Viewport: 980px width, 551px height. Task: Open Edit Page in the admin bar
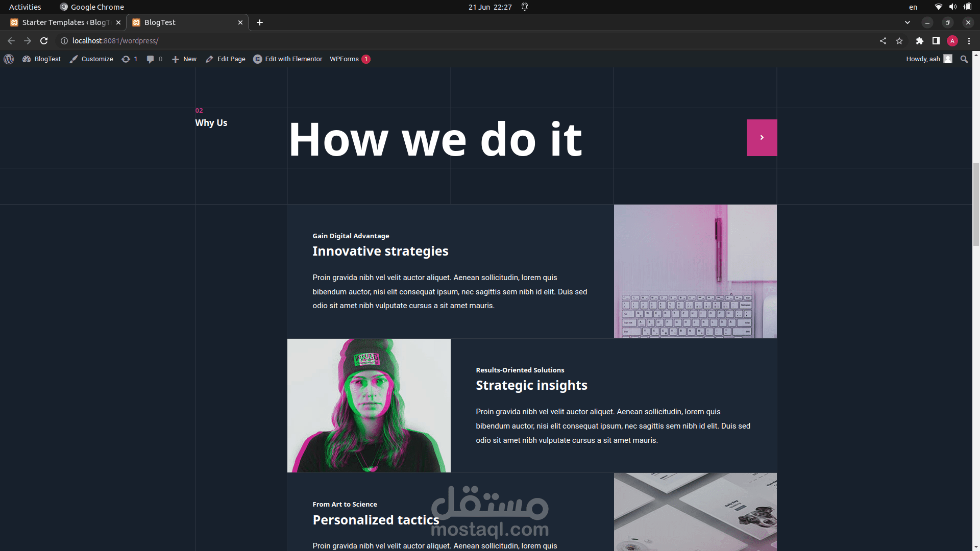pos(225,59)
